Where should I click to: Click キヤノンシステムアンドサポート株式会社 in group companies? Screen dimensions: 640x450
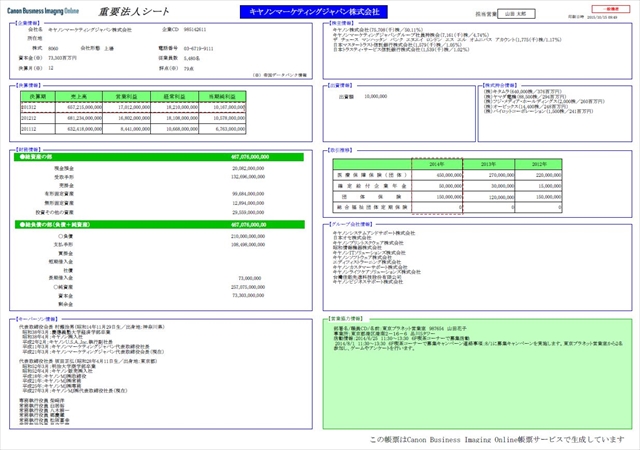point(374,233)
